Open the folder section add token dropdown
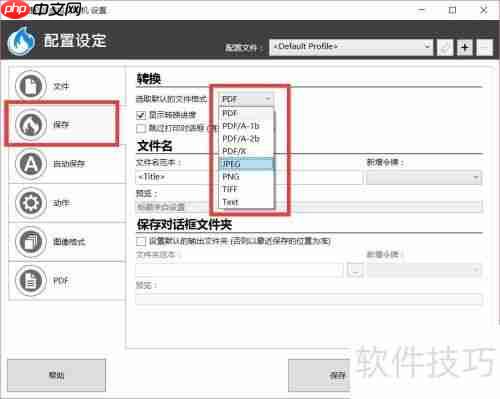This screenshot has width=500, height=399. [424, 270]
